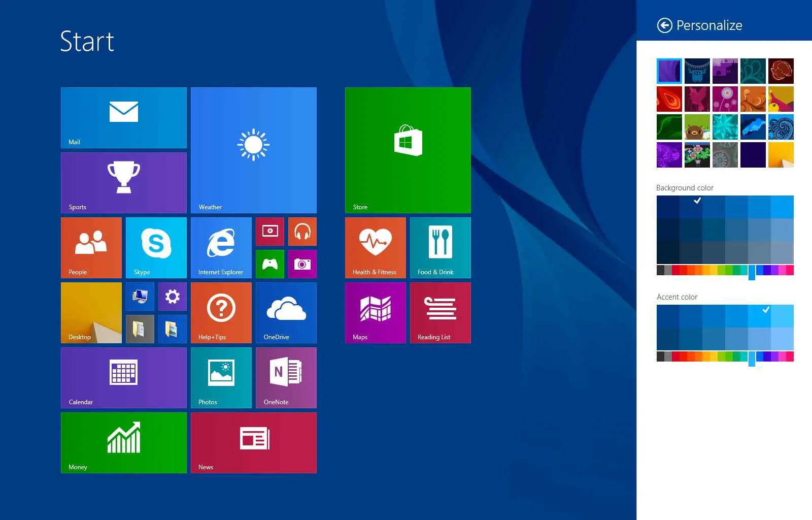Open the Mail tile
Screen dimensions: 812x520
(x=124, y=118)
